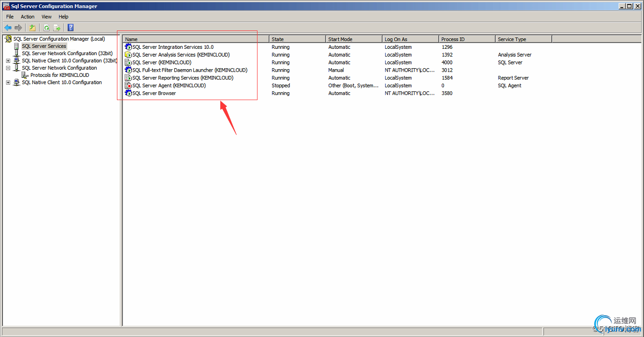Open the Help menu
Image resolution: width=644 pixels, height=337 pixels.
64,16
